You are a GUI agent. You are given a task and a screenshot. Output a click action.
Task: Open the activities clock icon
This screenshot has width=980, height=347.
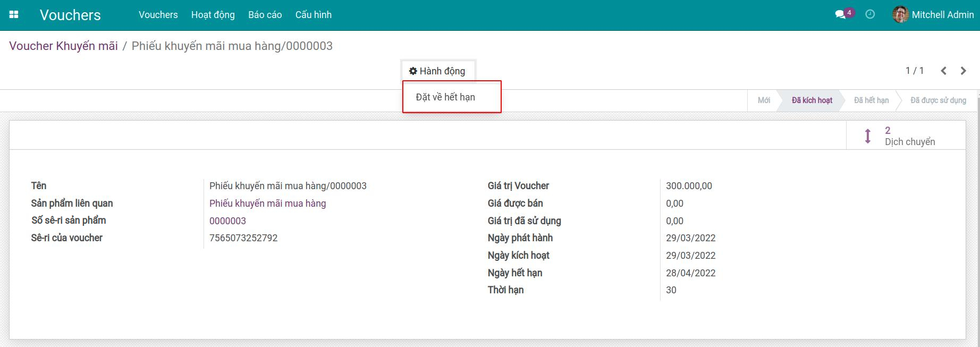click(870, 15)
